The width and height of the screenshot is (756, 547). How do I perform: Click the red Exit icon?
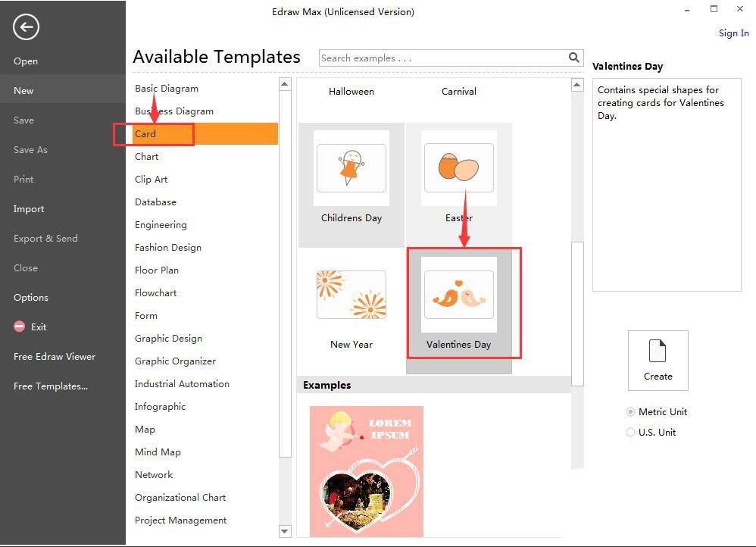click(x=20, y=327)
